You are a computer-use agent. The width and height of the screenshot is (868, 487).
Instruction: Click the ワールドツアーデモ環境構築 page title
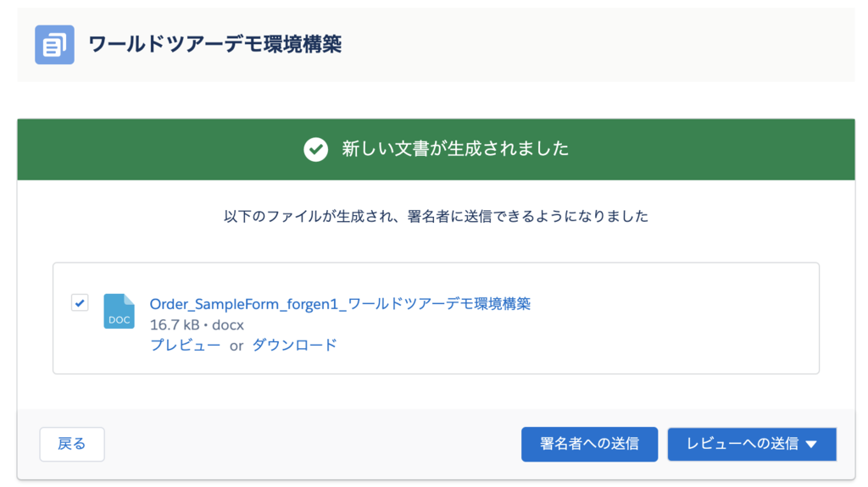(x=214, y=44)
